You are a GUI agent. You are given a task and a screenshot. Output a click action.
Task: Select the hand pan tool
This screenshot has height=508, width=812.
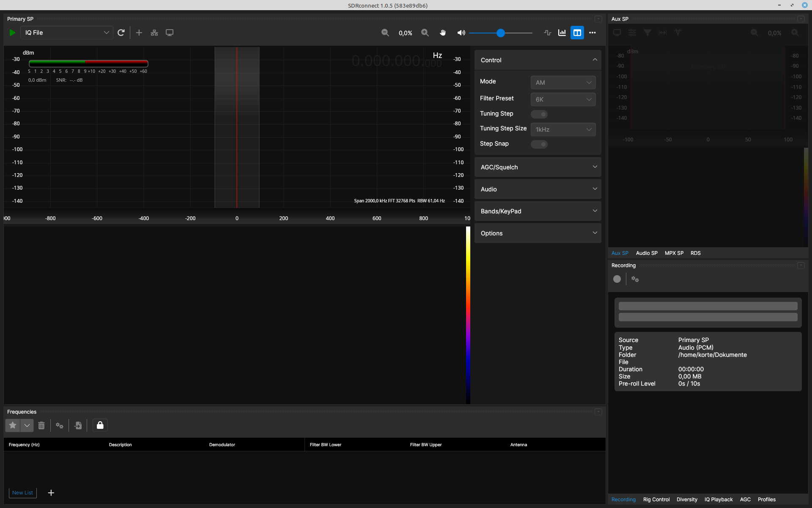(x=443, y=33)
